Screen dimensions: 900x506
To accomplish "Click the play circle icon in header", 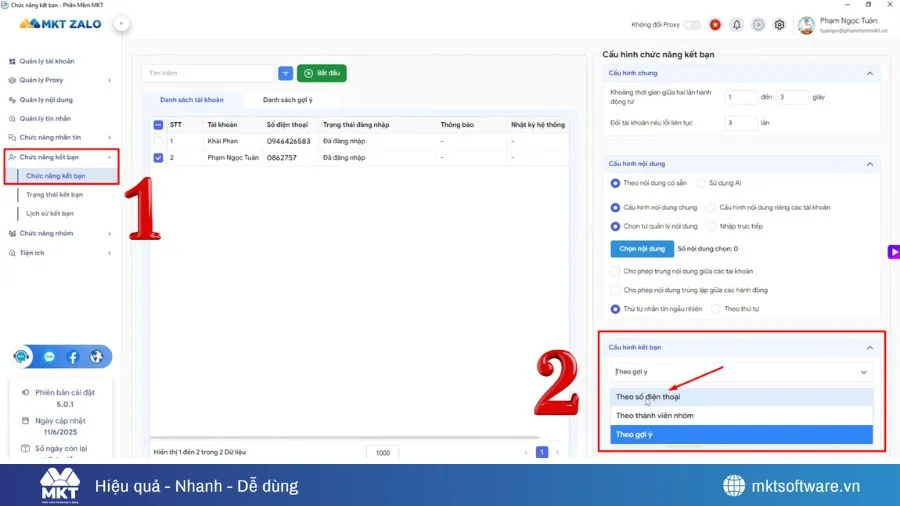I will pyautogui.click(x=758, y=25).
